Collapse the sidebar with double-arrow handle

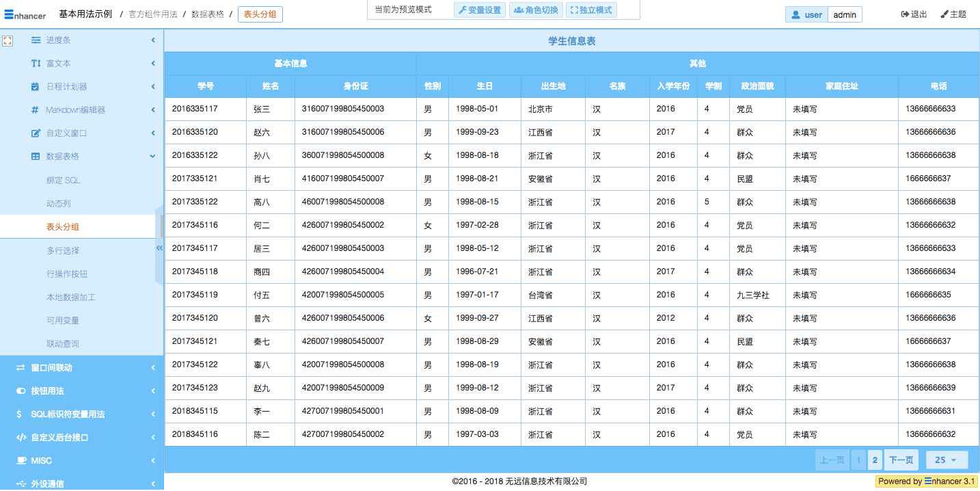159,248
